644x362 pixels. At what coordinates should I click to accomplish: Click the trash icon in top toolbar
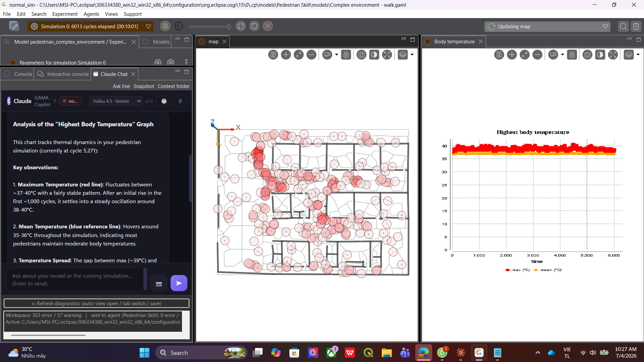tap(636, 27)
